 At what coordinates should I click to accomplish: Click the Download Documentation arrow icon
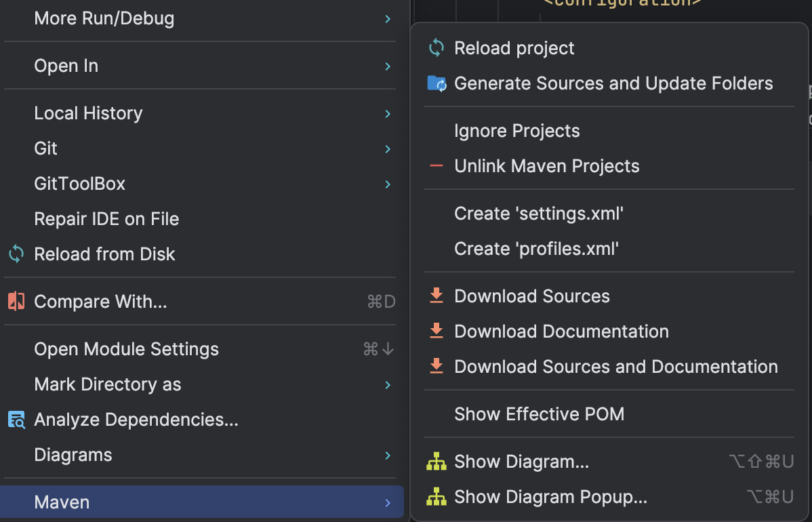[x=437, y=332]
